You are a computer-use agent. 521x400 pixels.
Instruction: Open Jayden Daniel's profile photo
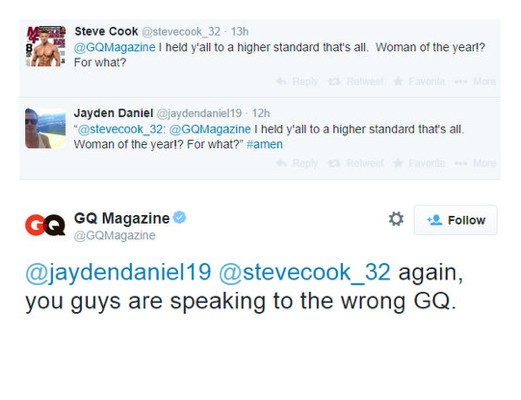[45, 128]
